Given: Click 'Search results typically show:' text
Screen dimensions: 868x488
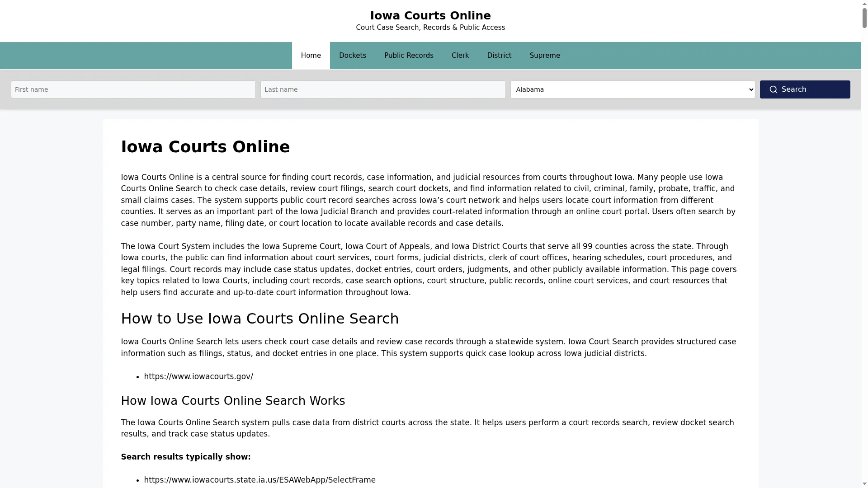Looking at the screenshot, I should [x=186, y=457].
